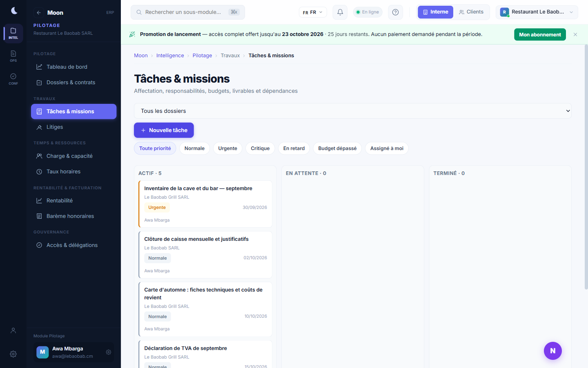The image size is (588, 368).
Task: Switch to Interne view
Action: point(435,12)
